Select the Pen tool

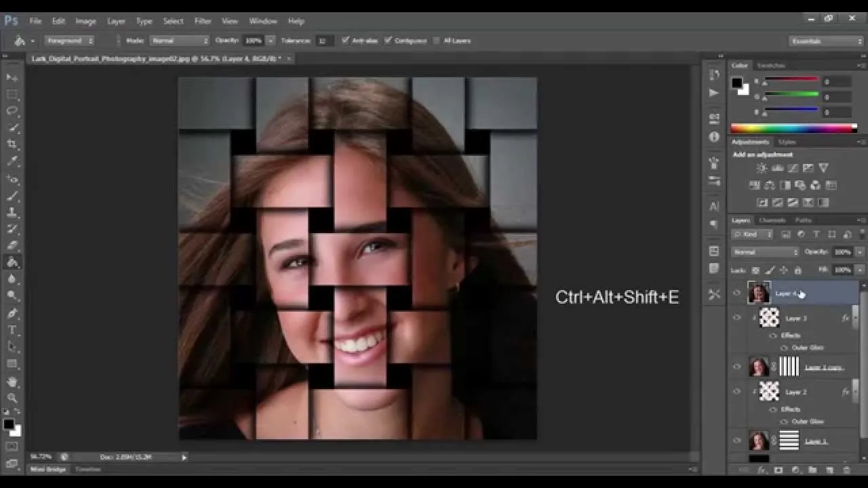(12, 314)
